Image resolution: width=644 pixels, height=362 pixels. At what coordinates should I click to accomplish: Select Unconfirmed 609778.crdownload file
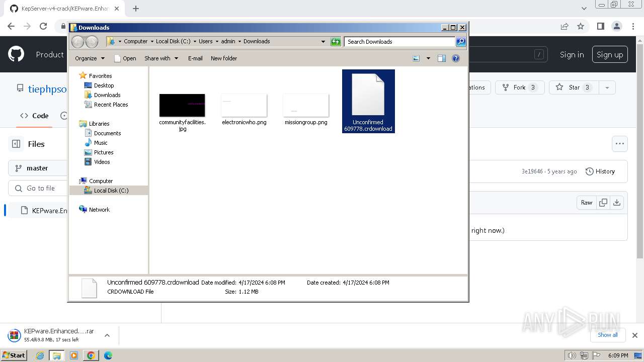(x=368, y=101)
